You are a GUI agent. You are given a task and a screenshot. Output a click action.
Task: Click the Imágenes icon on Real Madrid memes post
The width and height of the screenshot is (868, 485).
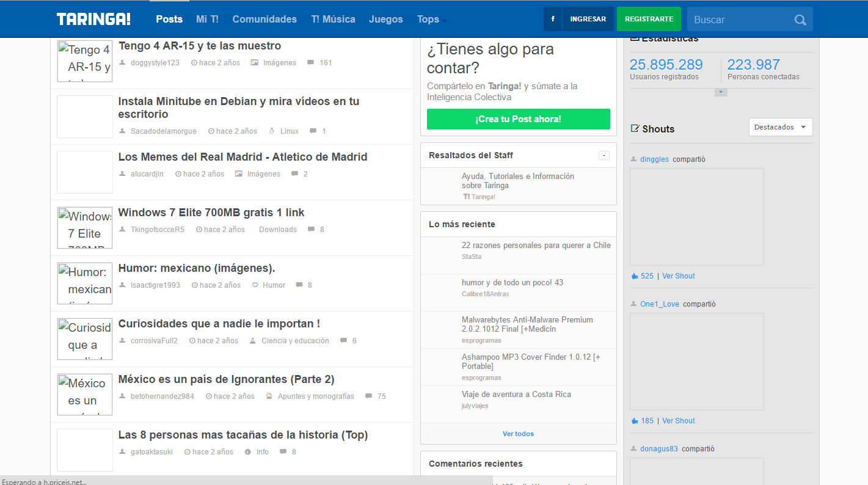tap(239, 173)
